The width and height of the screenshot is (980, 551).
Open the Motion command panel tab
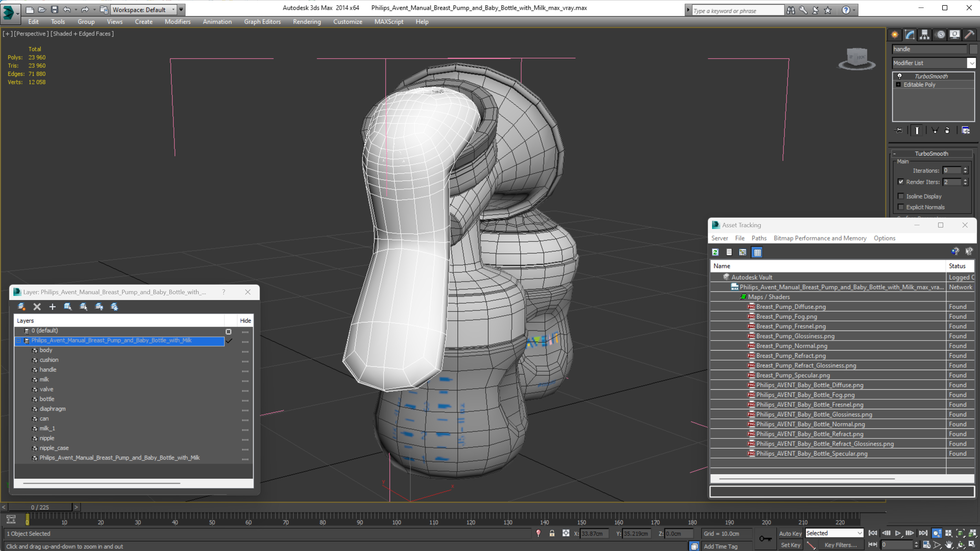940,35
